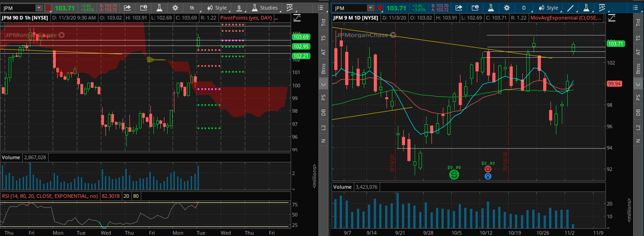Open the Trd sidebar tab in left chart
644x236 pixels.
(323, 23)
